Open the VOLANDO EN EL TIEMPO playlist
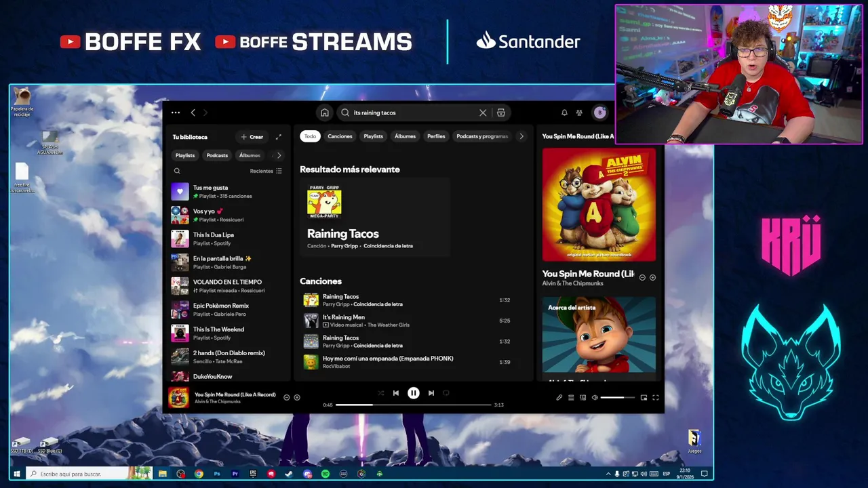The image size is (868, 488). click(x=228, y=286)
